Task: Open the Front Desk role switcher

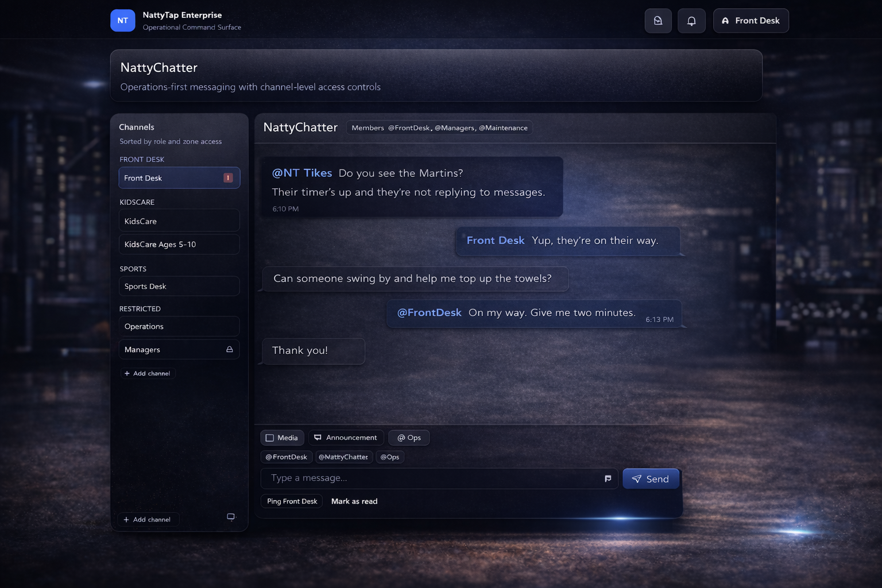Action: 751,21
